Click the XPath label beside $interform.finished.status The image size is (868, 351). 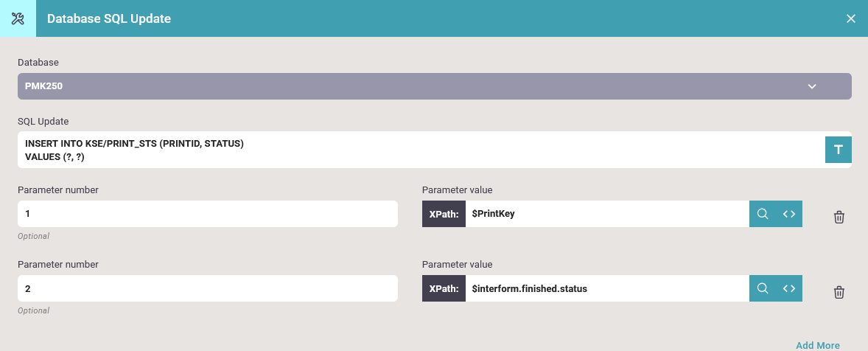point(444,288)
